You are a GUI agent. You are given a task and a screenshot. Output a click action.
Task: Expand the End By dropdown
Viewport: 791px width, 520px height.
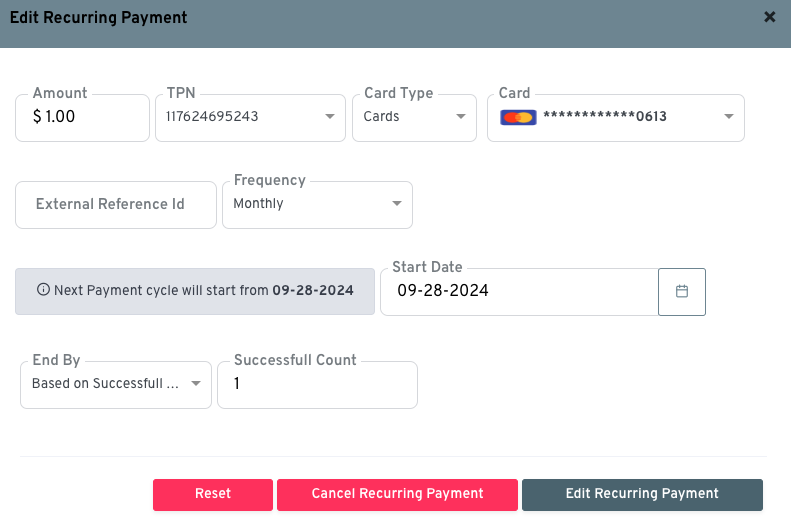pos(196,384)
